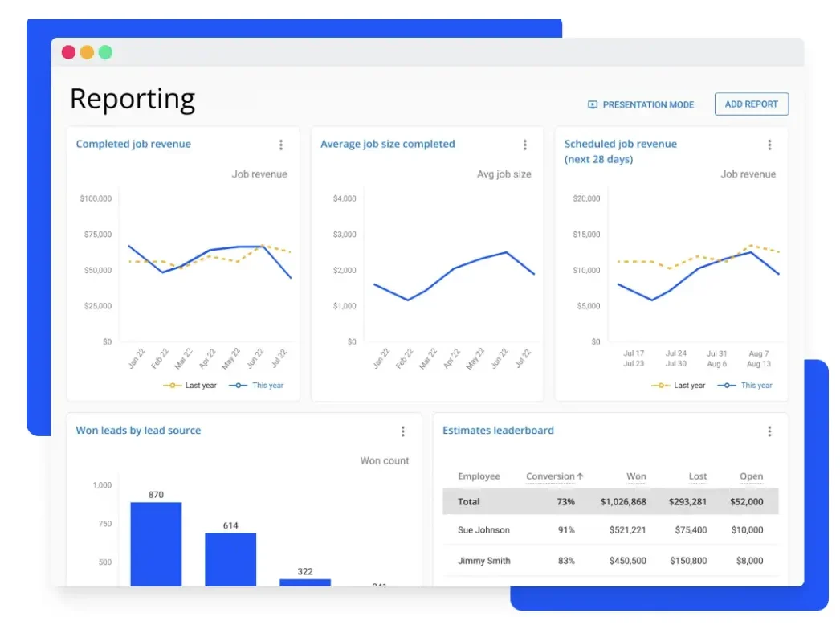Open Completed job revenue options menu

[x=280, y=145]
